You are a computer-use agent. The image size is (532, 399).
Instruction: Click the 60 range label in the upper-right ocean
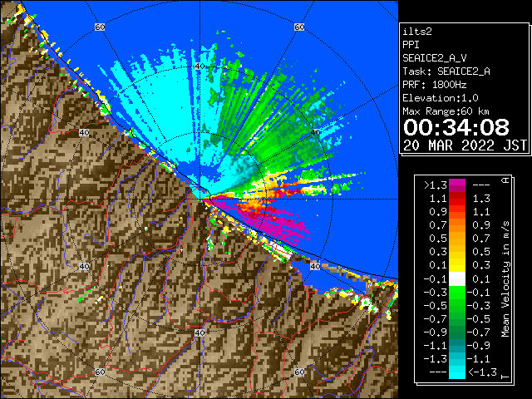tap(299, 27)
